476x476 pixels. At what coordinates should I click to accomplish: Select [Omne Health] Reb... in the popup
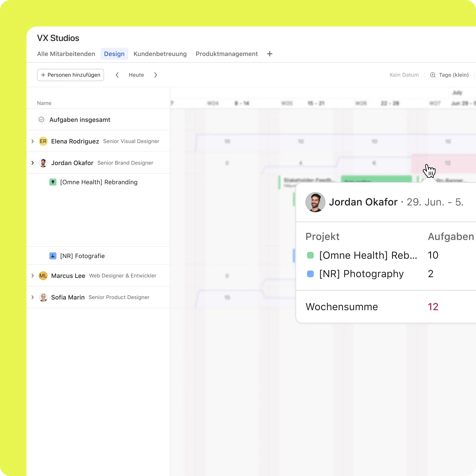click(x=368, y=255)
